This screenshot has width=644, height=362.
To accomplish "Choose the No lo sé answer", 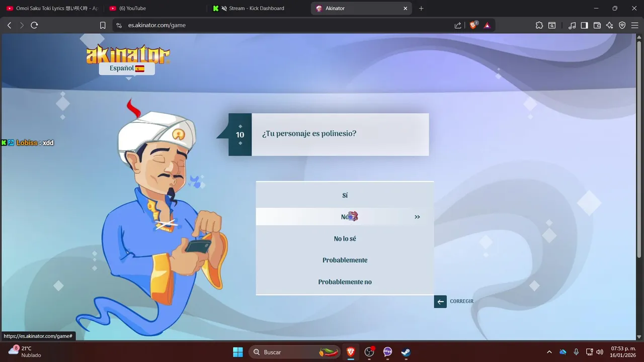I will [345, 238].
